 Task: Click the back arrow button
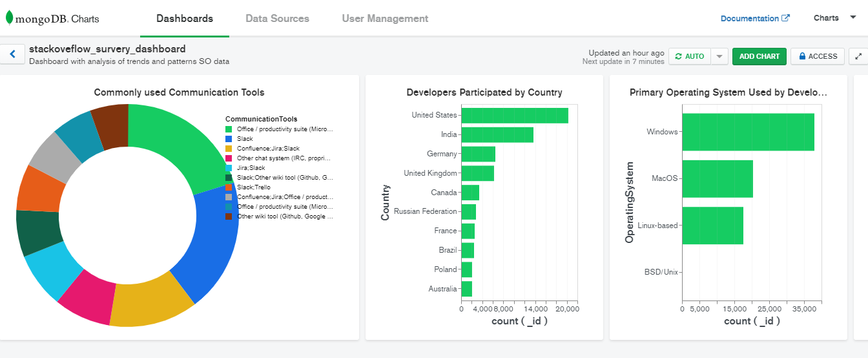pos(12,54)
